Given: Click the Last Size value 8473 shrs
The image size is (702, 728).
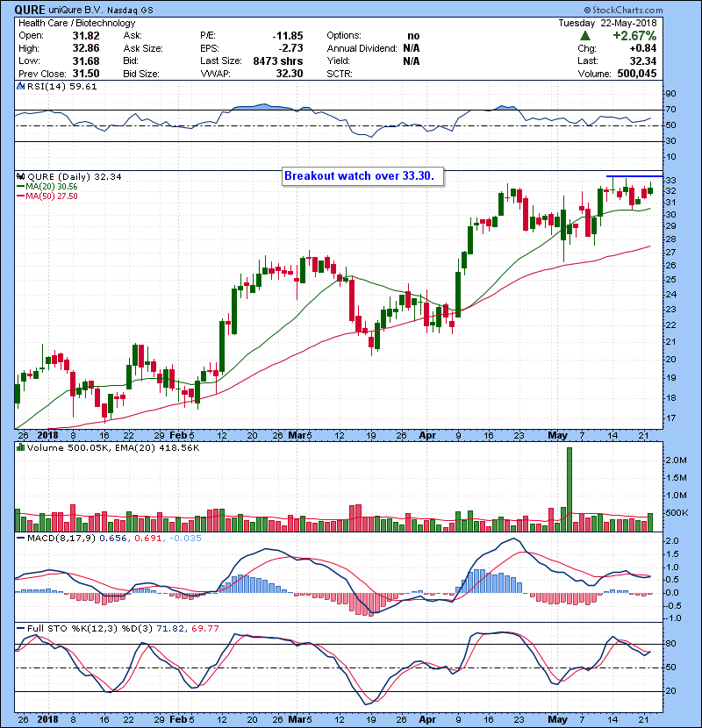Looking at the screenshot, I should (278, 61).
